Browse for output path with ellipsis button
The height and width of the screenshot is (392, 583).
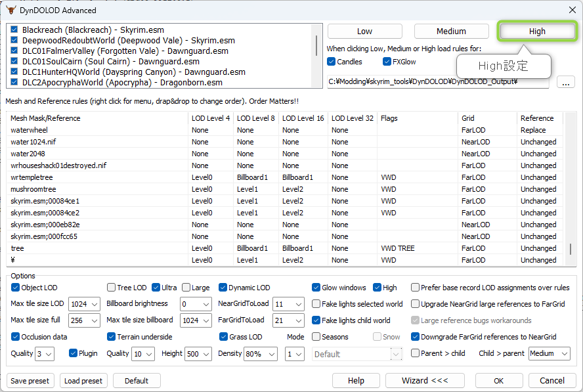566,82
